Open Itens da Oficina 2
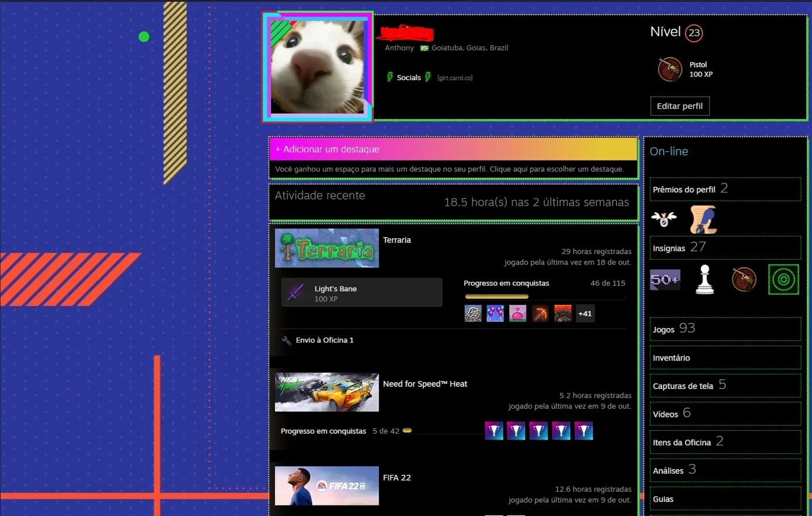Viewport: 812px width, 516px height. point(726,442)
